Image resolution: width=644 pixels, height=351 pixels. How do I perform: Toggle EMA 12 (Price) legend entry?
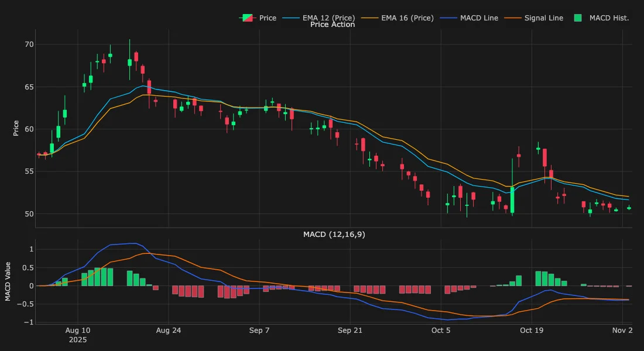coord(318,18)
